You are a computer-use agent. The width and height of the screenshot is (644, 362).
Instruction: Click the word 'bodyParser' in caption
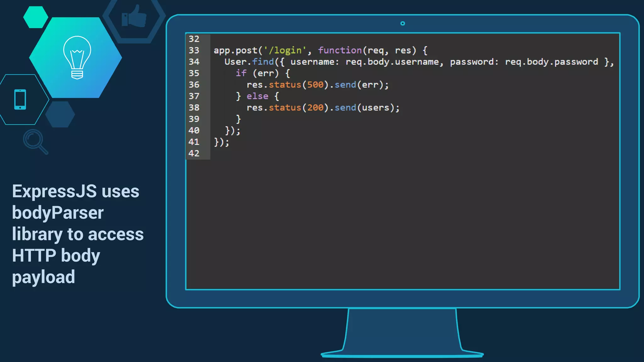58,213
